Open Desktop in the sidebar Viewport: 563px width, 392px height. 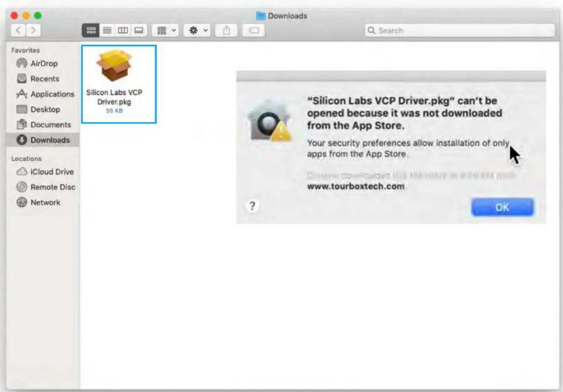coord(42,109)
